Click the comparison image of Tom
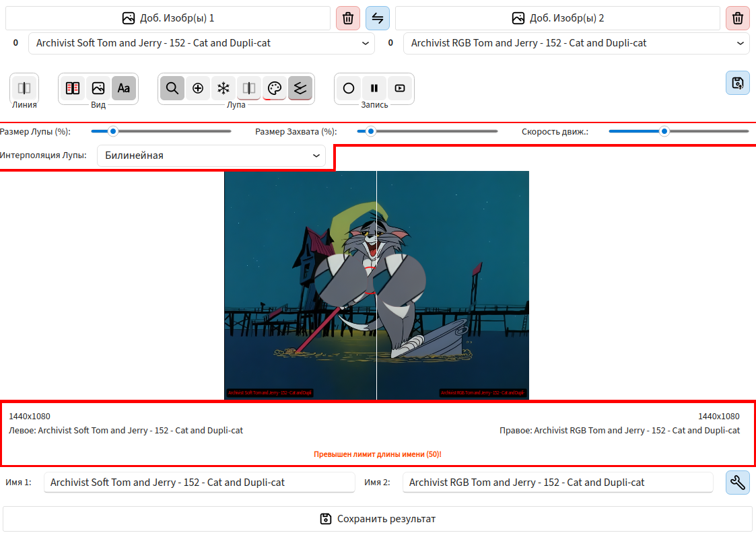The width and height of the screenshot is (756, 533). point(376,285)
